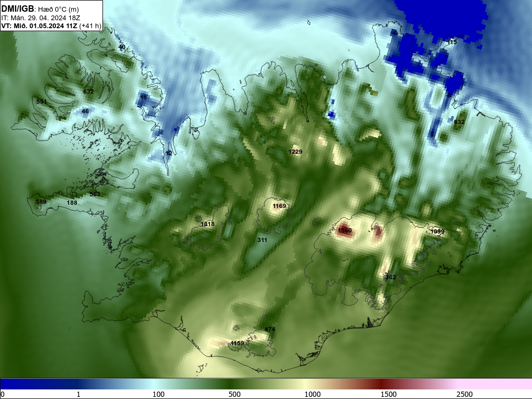The width and height of the screenshot is (532, 399).
Task: Click the 474 value label
Action: (270, 329)
